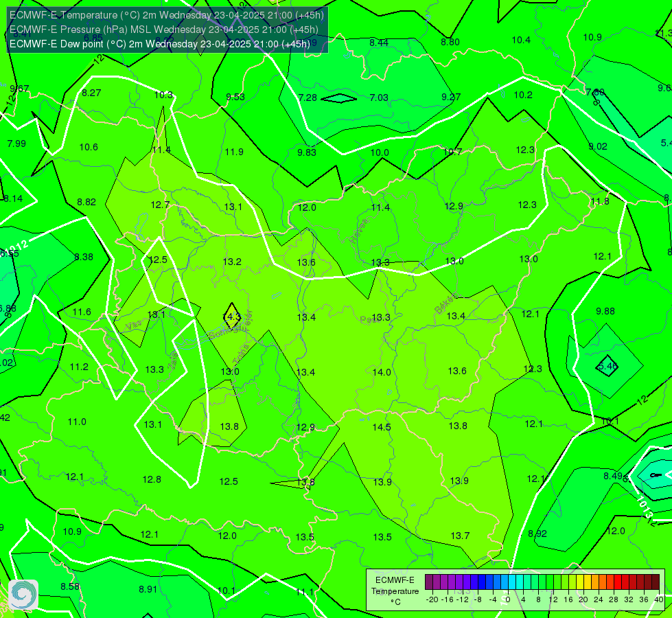Click the swirl weather logo icon

(23, 594)
